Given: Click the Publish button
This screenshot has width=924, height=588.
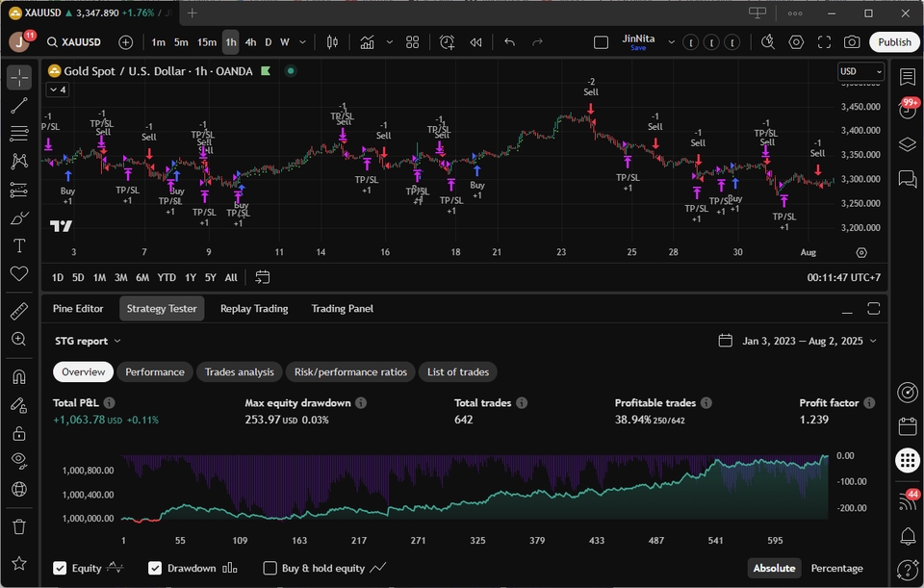Looking at the screenshot, I should pyautogui.click(x=894, y=42).
